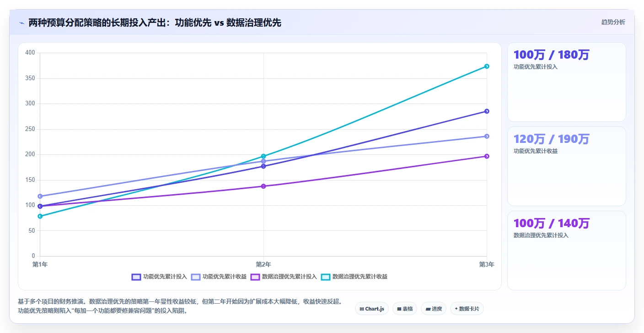The image size is (644, 333).
Task: Click the 120万 / 190万 value card
Action: click(567, 166)
